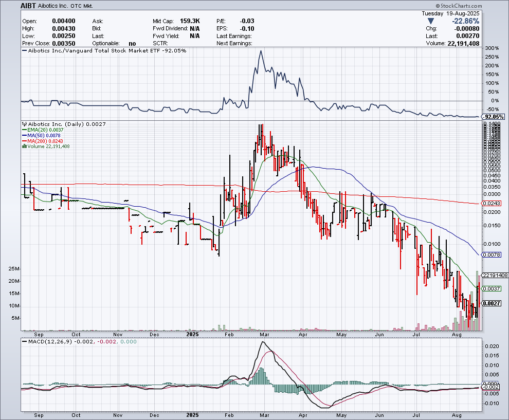Click the Mar label on the price chart axis

[264, 334]
